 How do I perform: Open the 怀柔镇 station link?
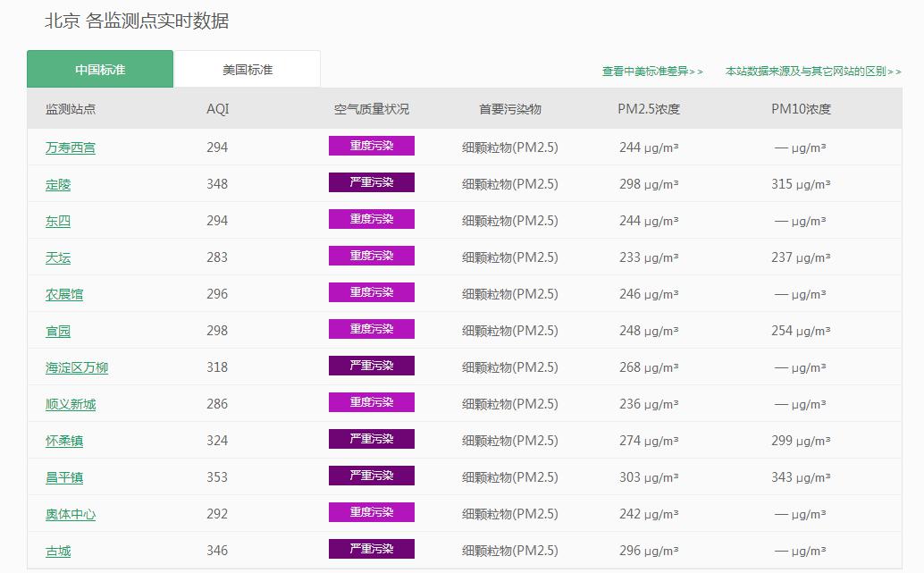(x=64, y=441)
